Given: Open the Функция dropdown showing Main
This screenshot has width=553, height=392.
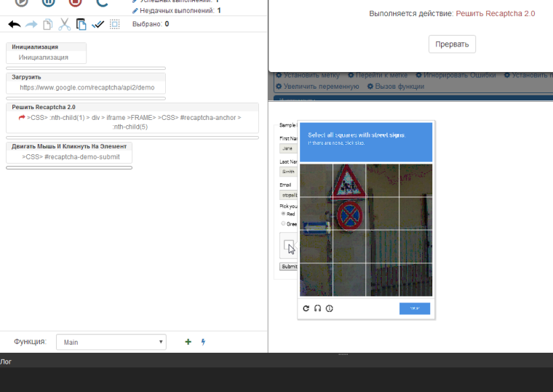Looking at the screenshot, I should coord(111,342).
